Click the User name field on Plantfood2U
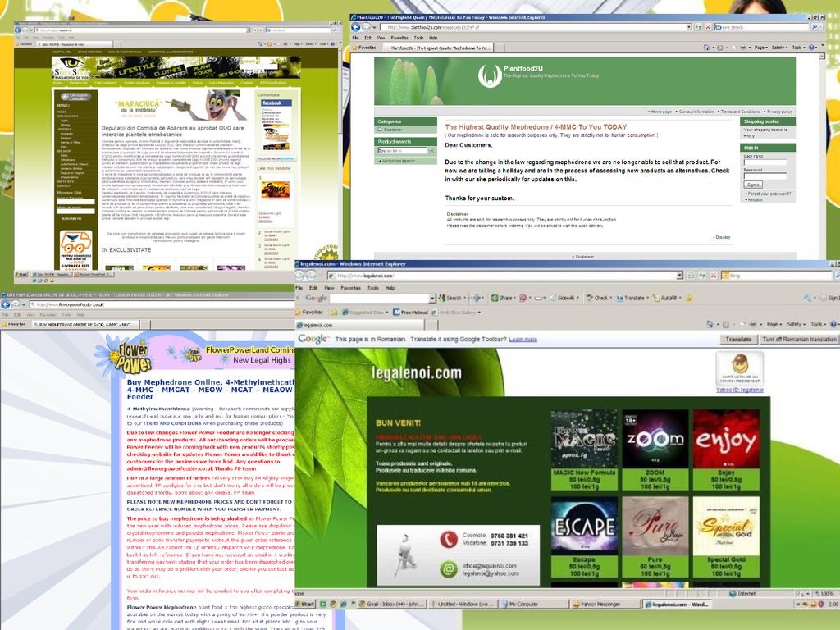This screenshot has width=840, height=630. coord(765,162)
